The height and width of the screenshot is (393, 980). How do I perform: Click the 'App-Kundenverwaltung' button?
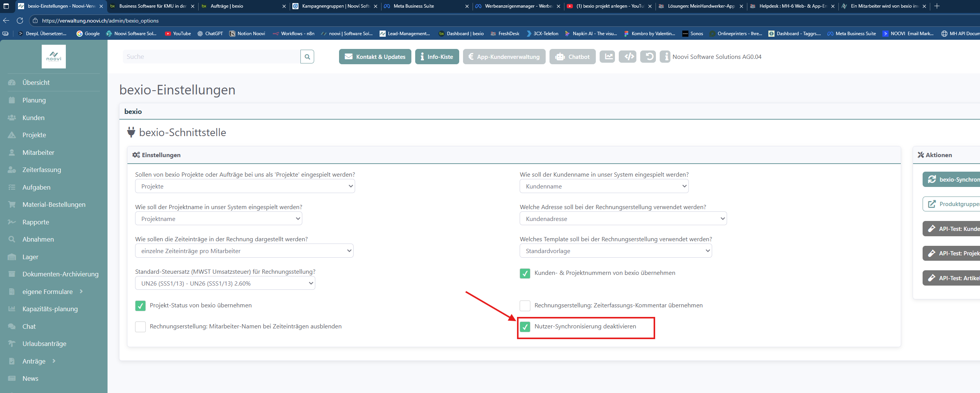504,57
